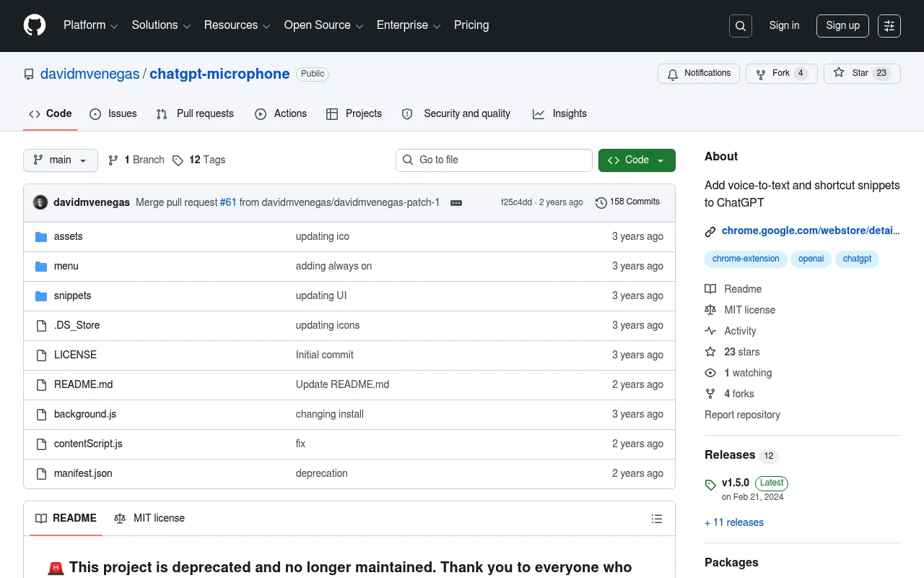Open the README outline list icon
The width and height of the screenshot is (924, 578).
[657, 519]
